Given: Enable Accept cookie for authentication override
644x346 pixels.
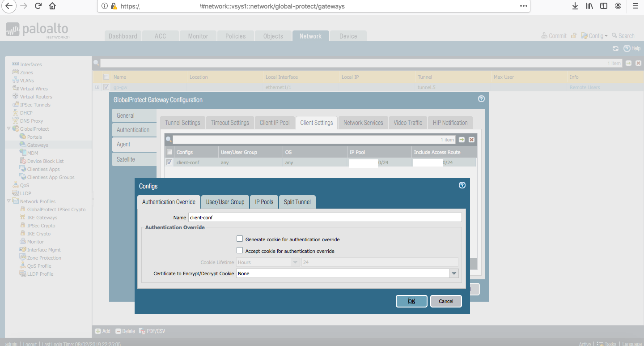Looking at the screenshot, I should tap(240, 251).
